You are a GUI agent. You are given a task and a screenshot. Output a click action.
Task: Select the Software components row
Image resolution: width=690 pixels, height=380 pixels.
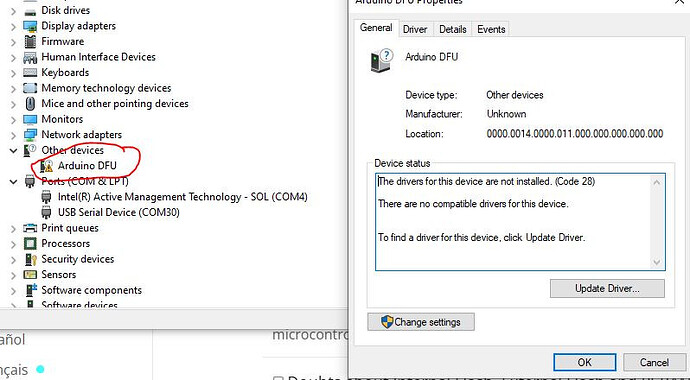click(x=92, y=290)
